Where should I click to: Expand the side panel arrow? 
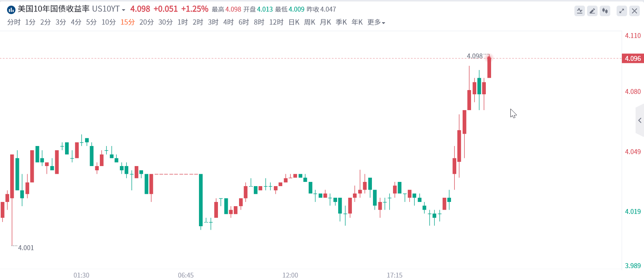[640, 120]
